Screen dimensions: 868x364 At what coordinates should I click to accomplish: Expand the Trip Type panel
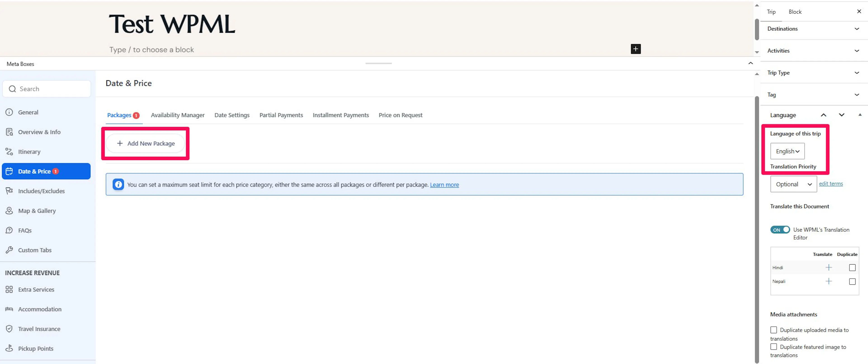click(814, 73)
